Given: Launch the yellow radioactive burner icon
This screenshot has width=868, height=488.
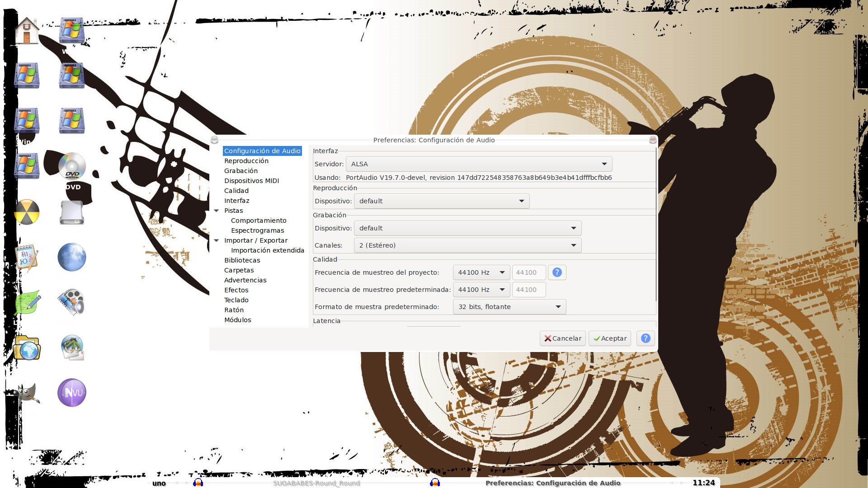Looking at the screenshot, I should (27, 212).
